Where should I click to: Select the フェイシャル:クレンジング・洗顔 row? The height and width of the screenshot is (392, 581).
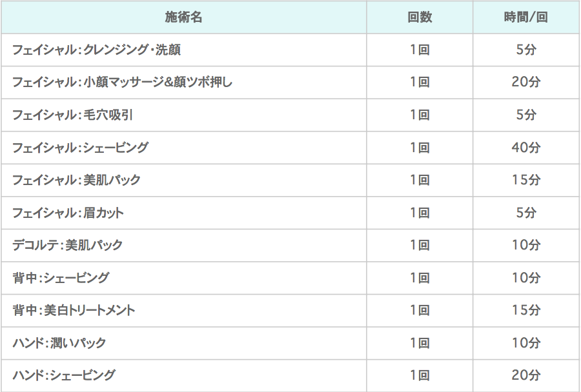point(290,50)
